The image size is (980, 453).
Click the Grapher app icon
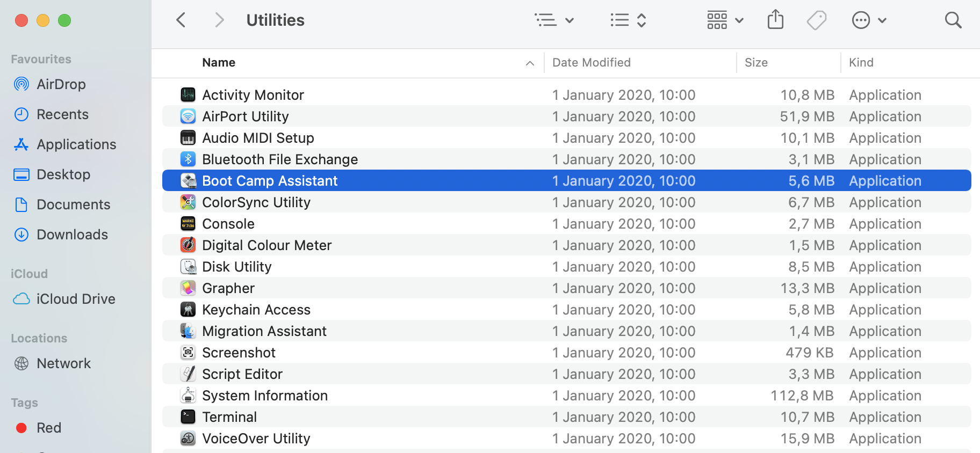[x=188, y=288]
